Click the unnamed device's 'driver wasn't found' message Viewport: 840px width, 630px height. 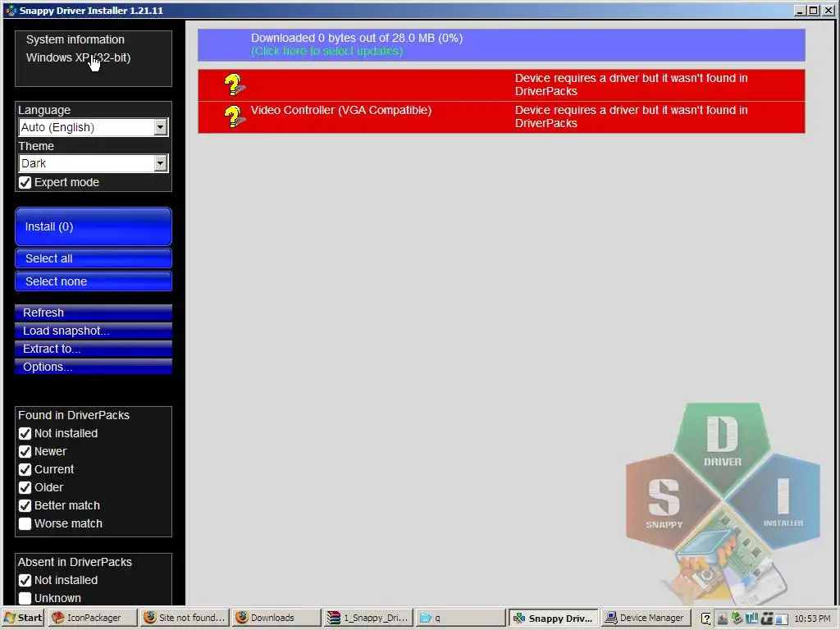[631, 84]
